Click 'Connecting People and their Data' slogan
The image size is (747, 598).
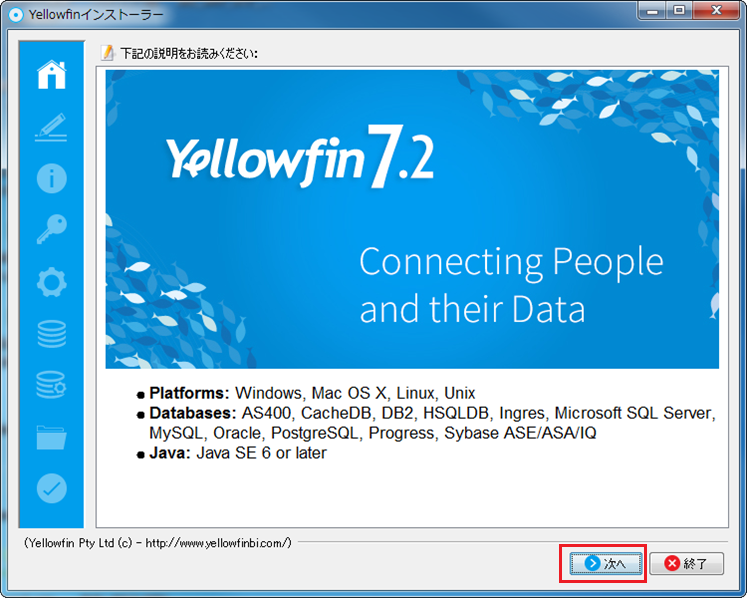coord(511,285)
